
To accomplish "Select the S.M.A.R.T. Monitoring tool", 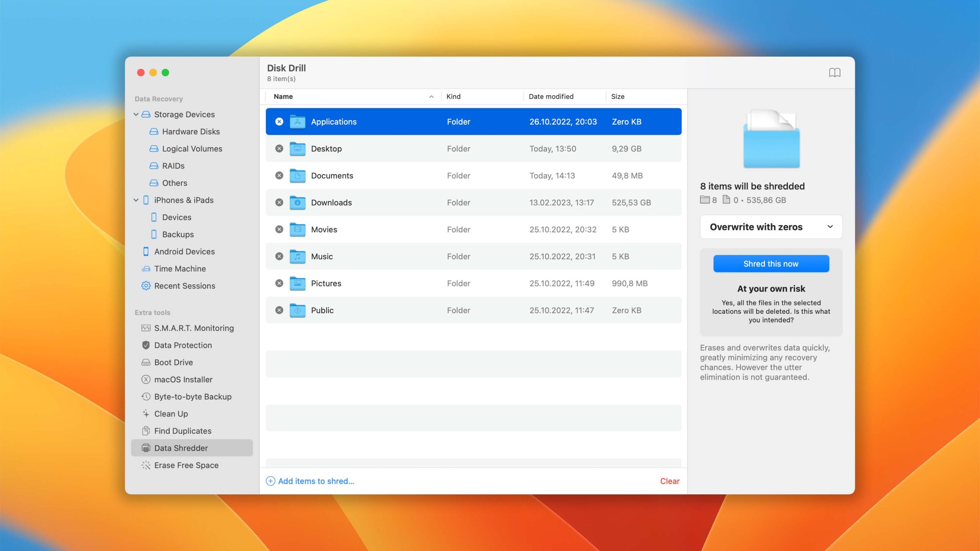I will 194,328.
